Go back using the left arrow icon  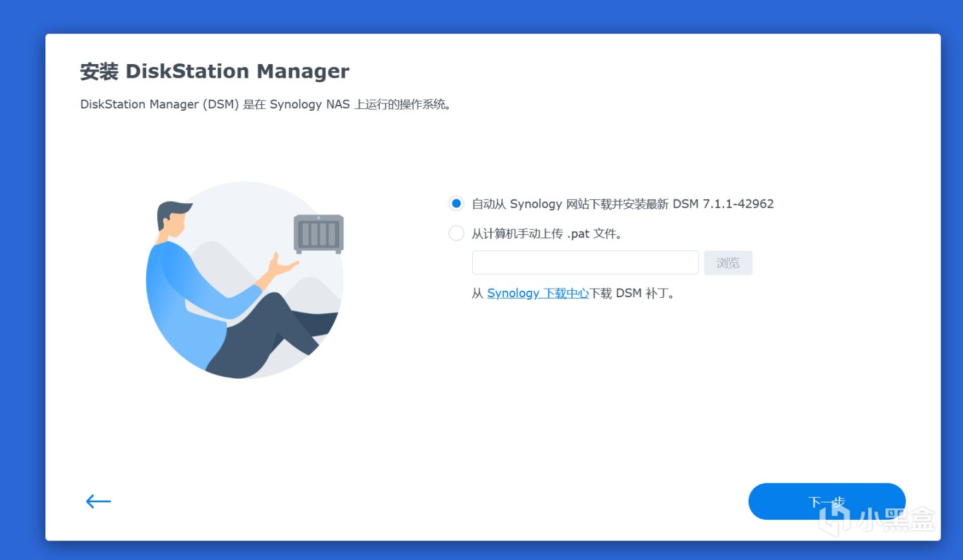point(98,501)
